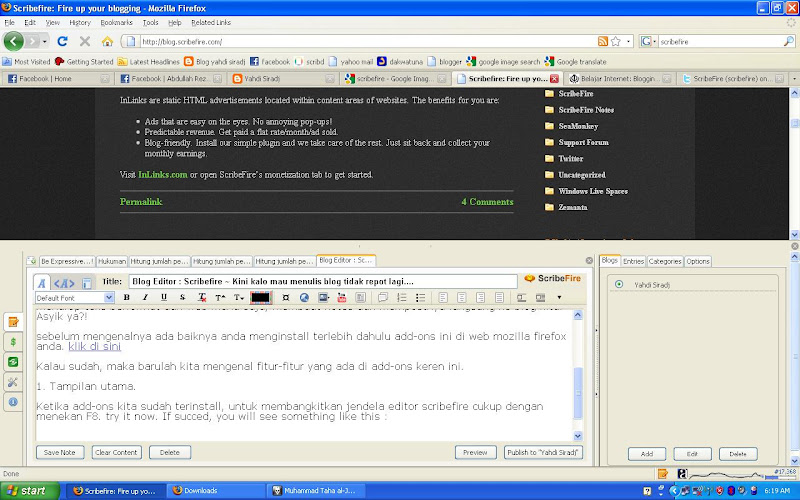Increase font size with the T-up icon
800x500 pixels.
[220, 297]
